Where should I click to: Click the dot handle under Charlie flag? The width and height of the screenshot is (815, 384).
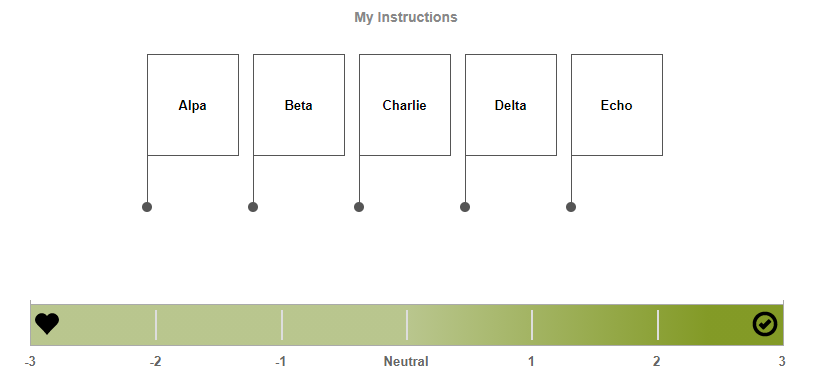359,207
